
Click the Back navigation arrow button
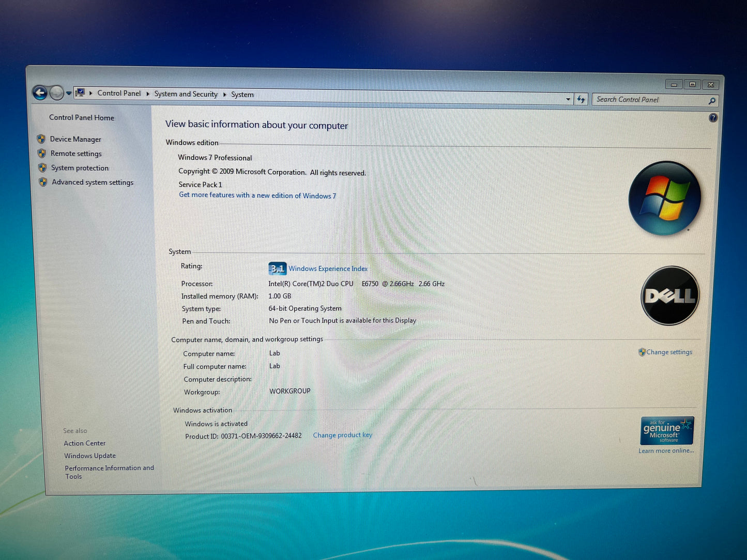click(x=40, y=92)
